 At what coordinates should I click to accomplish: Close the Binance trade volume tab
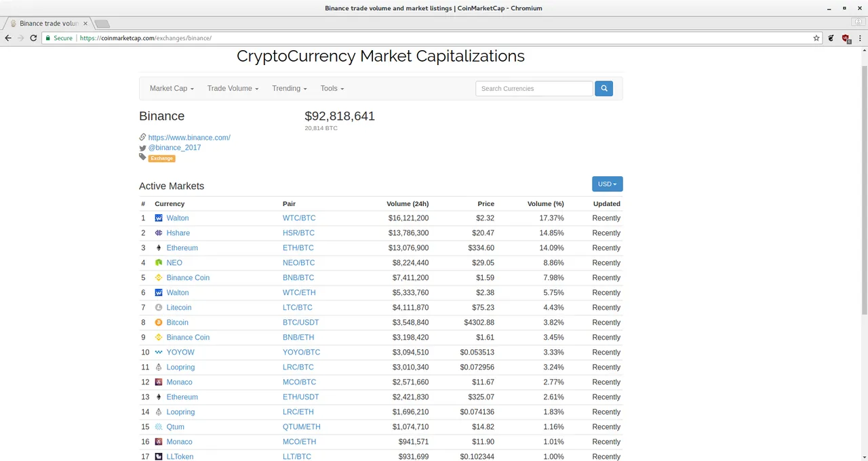85,23
